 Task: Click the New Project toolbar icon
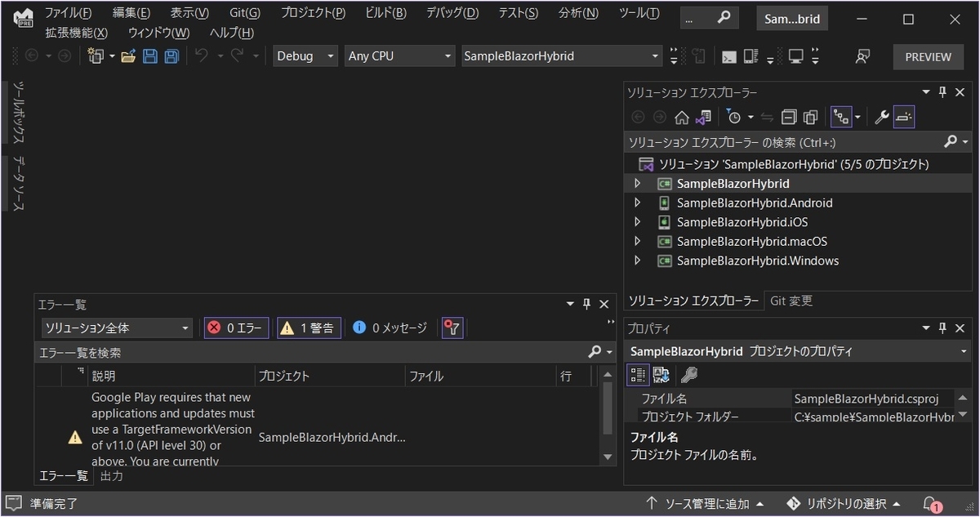(97, 56)
